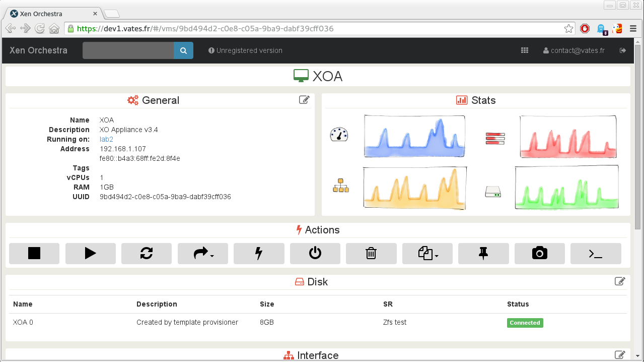Select the XO Appliance v3.4 description
Image resolution: width=644 pixels, height=362 pixels.
point(129,130)
